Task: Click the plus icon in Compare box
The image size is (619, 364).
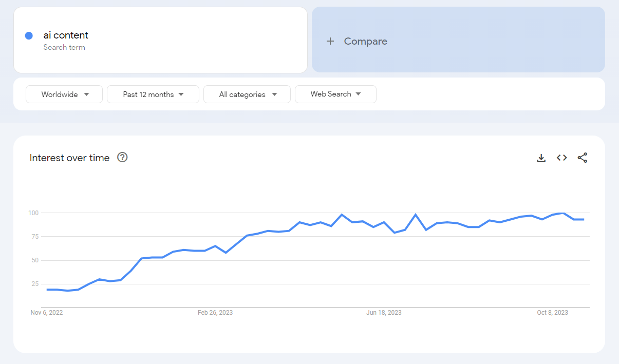Action: point(330,41)
